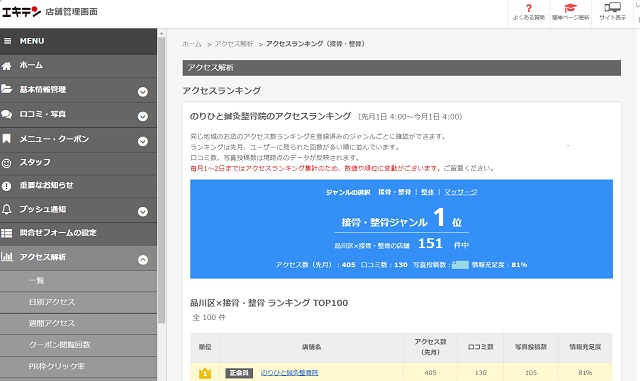Select the 接骨・整骨 genre option
The height and width of the screenshot is (381, 640).
[x=394, y=192]
